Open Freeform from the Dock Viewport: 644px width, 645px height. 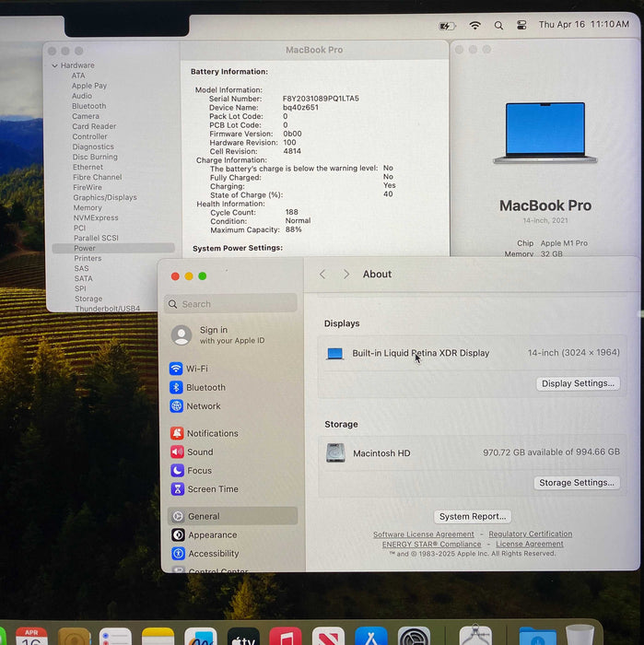click(x=201, y=636)
